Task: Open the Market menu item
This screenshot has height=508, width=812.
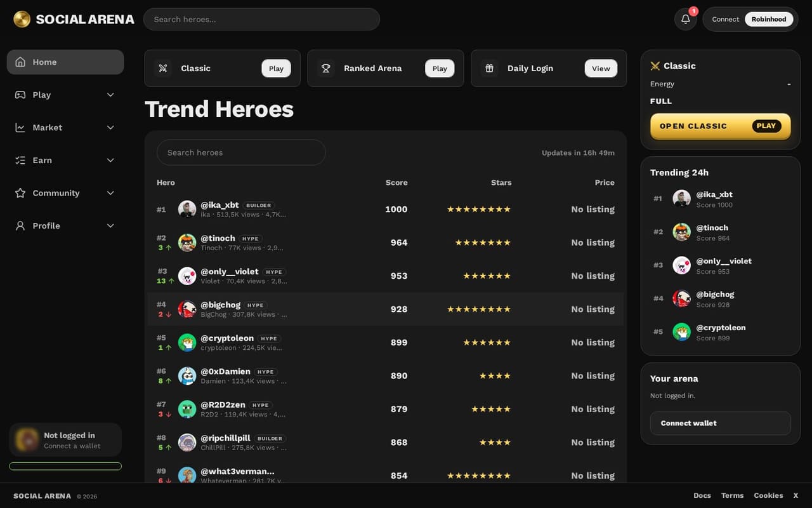Action: click(x=65, y=128)
